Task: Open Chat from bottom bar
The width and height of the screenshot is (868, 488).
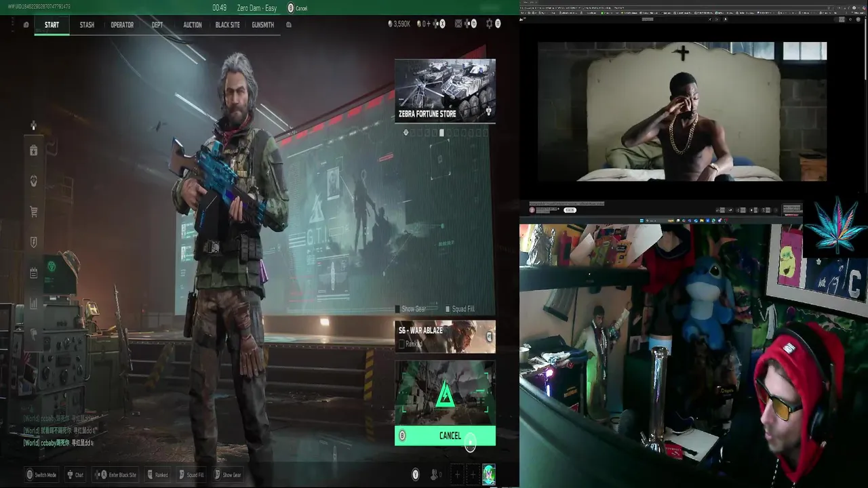Action: [75, 475]
